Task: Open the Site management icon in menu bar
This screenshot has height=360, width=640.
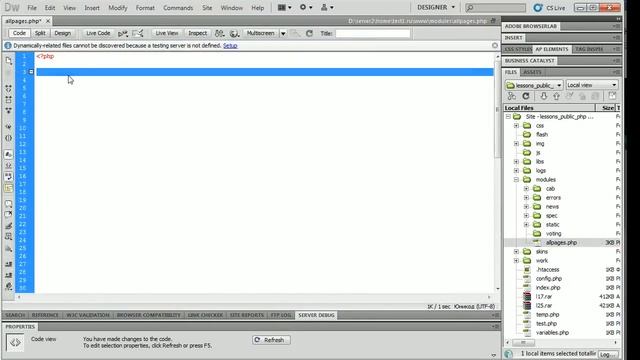Action: tap(327, 7)
